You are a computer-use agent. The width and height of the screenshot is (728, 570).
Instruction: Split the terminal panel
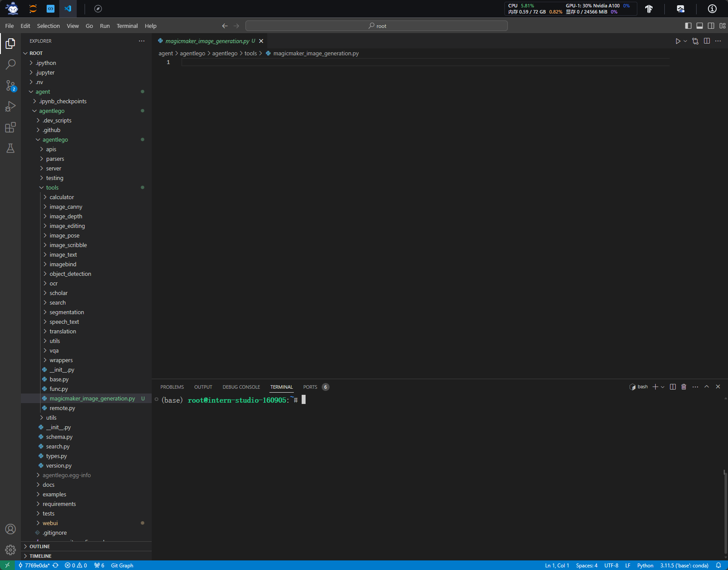point(673,387)
